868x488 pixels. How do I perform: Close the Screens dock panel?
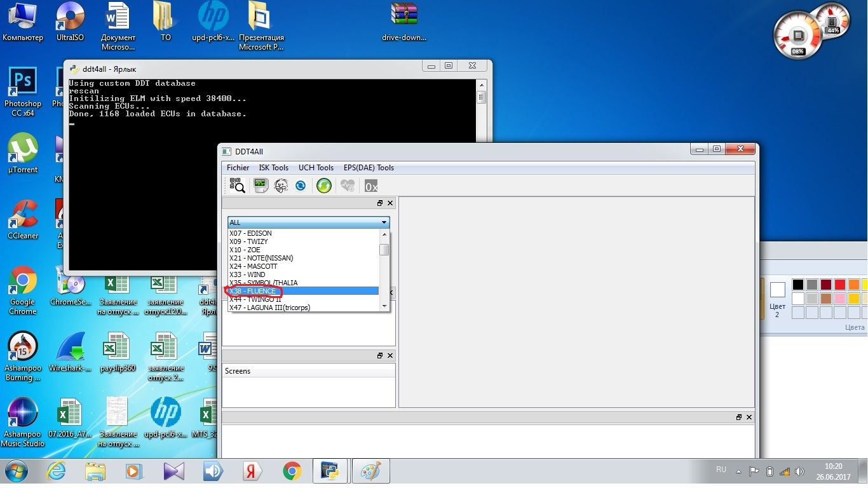point(390,356)
